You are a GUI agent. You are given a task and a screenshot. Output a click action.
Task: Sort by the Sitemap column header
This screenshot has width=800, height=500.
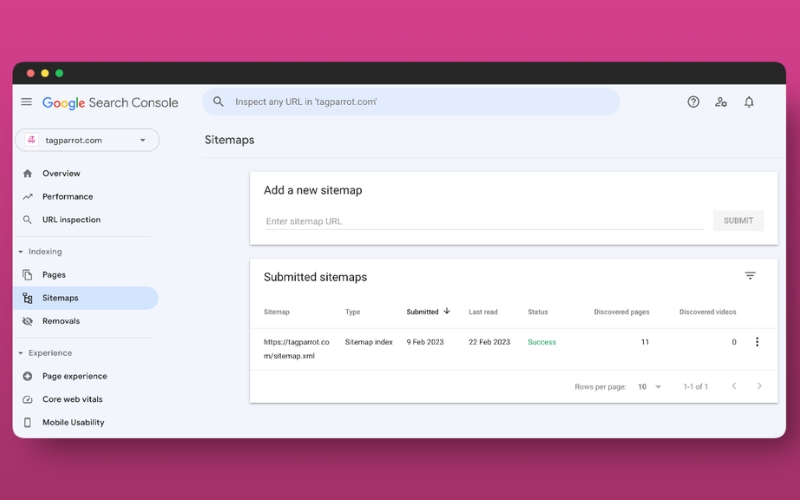[277, 312]
